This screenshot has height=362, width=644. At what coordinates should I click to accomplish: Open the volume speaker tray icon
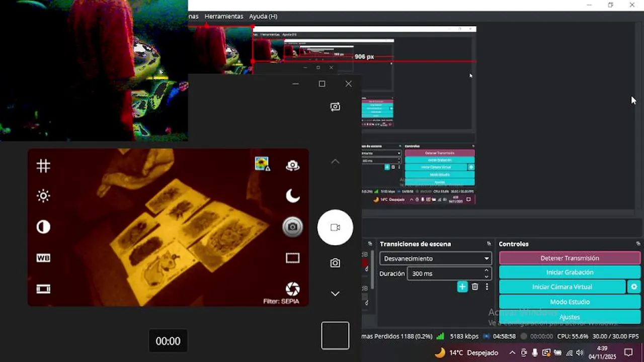click(x=580, y=352)
